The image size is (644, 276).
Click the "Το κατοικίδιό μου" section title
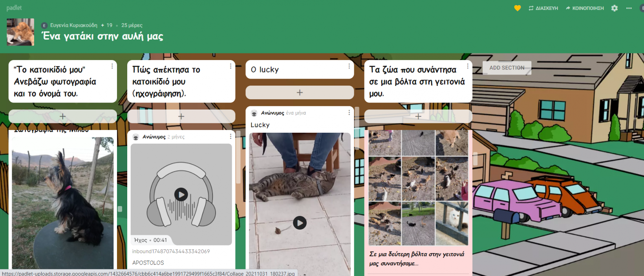coord(55,82)
